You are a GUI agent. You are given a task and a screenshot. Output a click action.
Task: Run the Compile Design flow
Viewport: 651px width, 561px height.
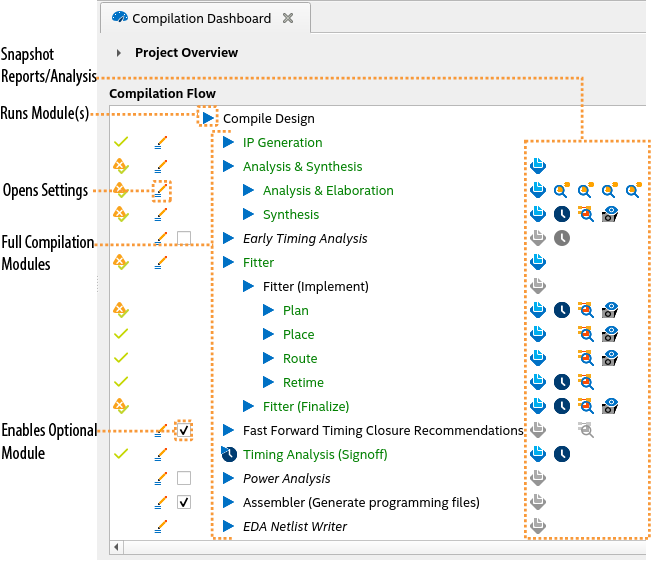pos(208,118)
